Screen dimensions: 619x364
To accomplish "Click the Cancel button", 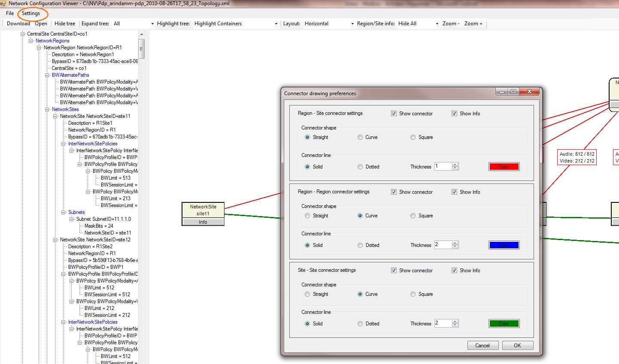I will [482, 346].
